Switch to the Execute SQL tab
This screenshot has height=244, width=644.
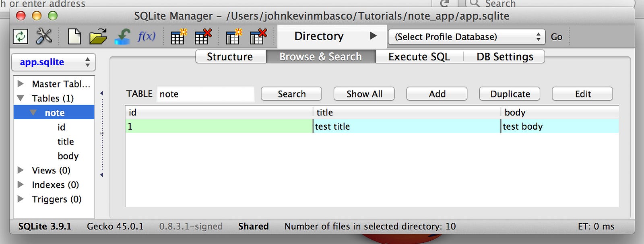(x=419, y=57)
